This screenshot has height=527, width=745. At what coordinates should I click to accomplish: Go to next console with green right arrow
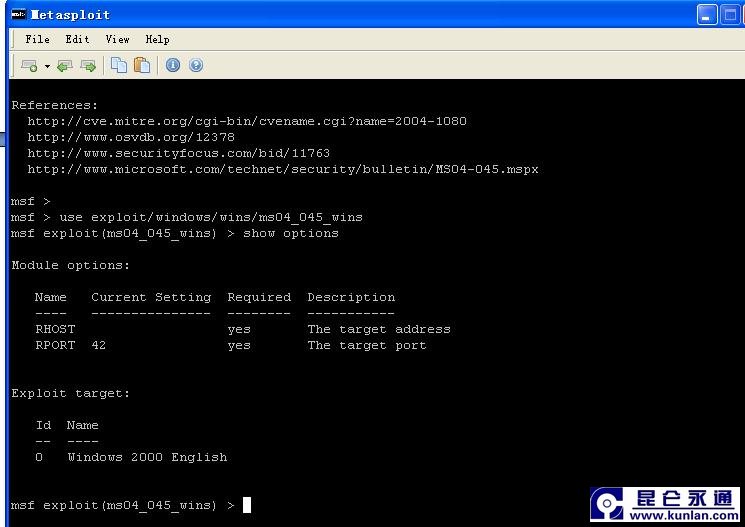(88, 65)
